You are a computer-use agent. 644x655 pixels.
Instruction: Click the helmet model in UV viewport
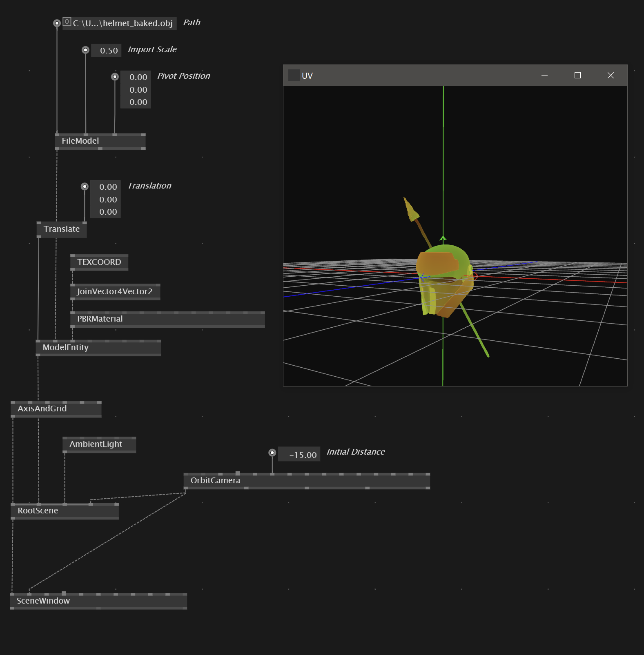(x=445, y=280)
